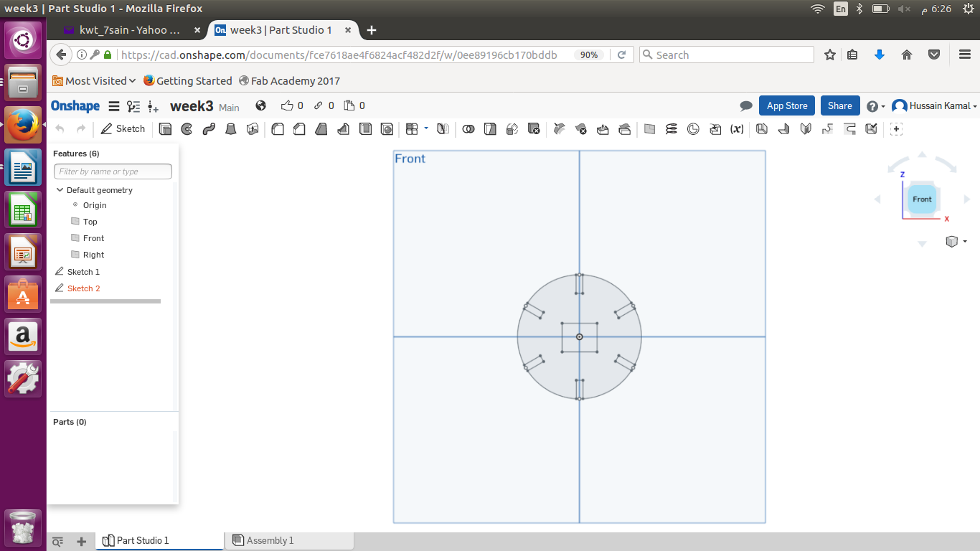Open the App Store button

point(786,106)
